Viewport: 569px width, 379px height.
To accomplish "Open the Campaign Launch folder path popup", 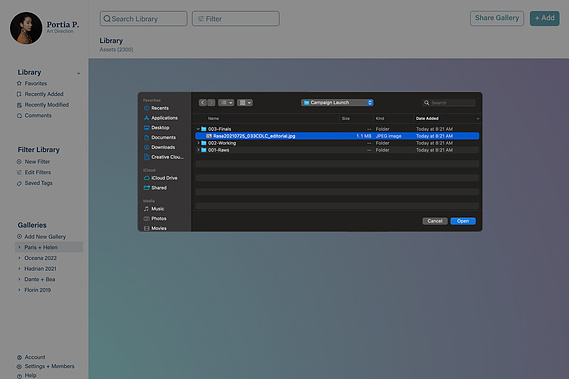I will click(x=337, y=103).
